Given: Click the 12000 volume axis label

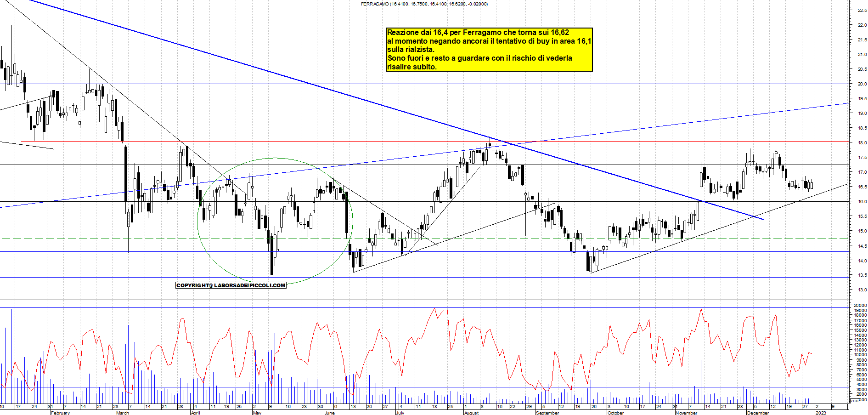Looking at the screenshot, I should point(860,345).
